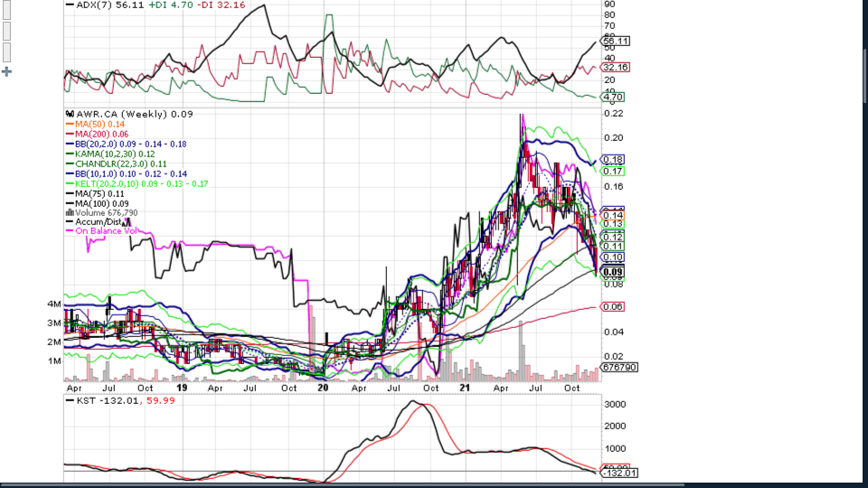
Task: Click the horizontal scrollbar along the bottom edge
Action: pyautogui.click(x=342, y=485)
